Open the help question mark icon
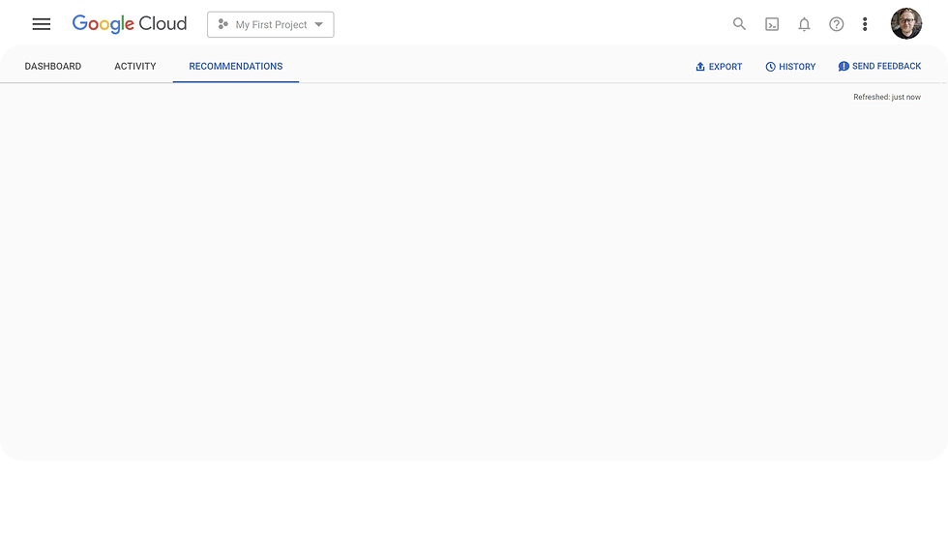The width and height of the screenshot is (948, 560). (836, 24)
